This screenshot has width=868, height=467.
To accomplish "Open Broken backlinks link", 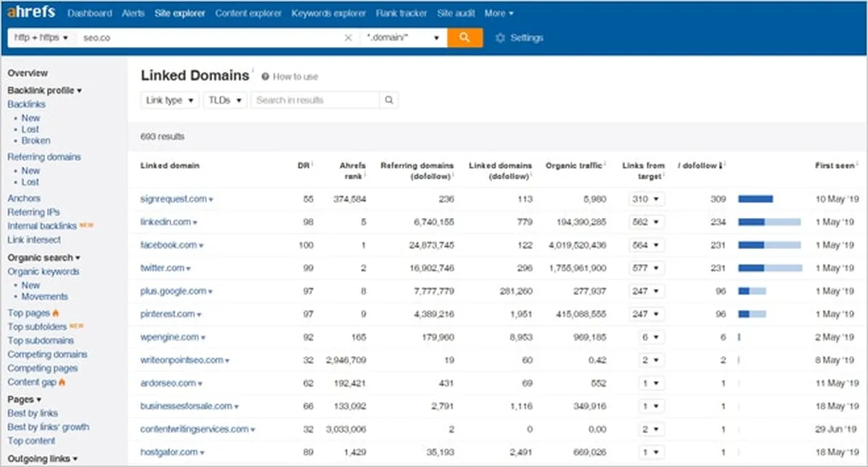I will [x=36, y=140].
